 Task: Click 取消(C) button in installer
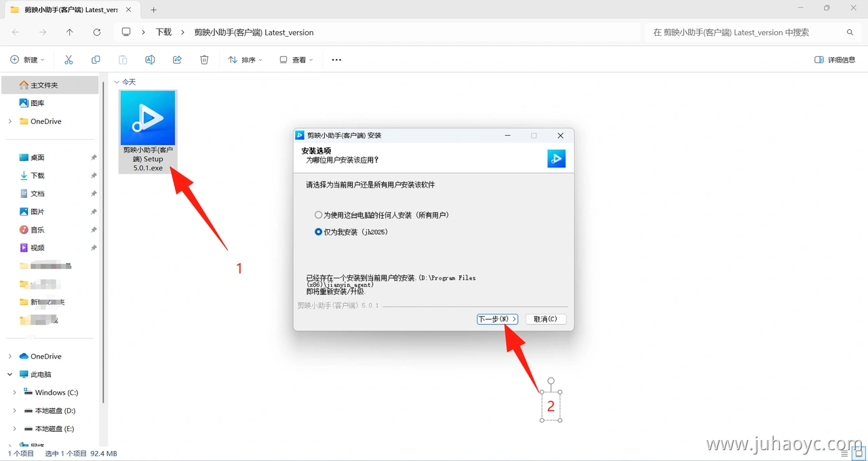point(545,319)
